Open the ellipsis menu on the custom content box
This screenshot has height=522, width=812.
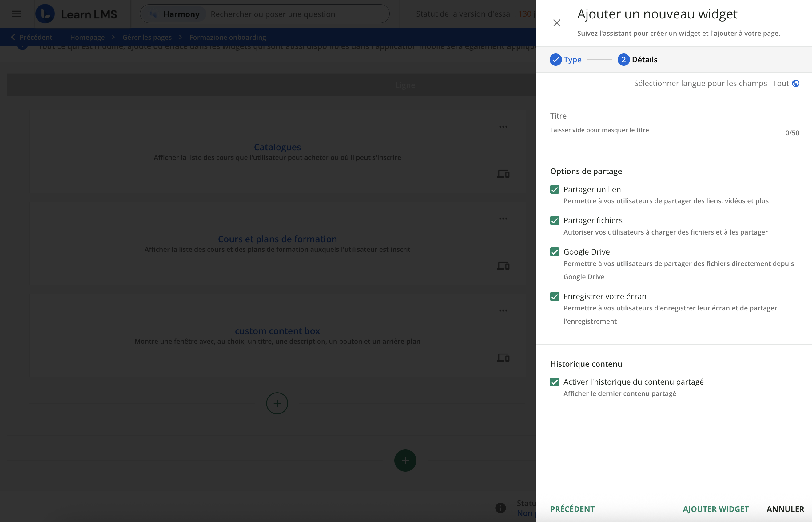503,310
